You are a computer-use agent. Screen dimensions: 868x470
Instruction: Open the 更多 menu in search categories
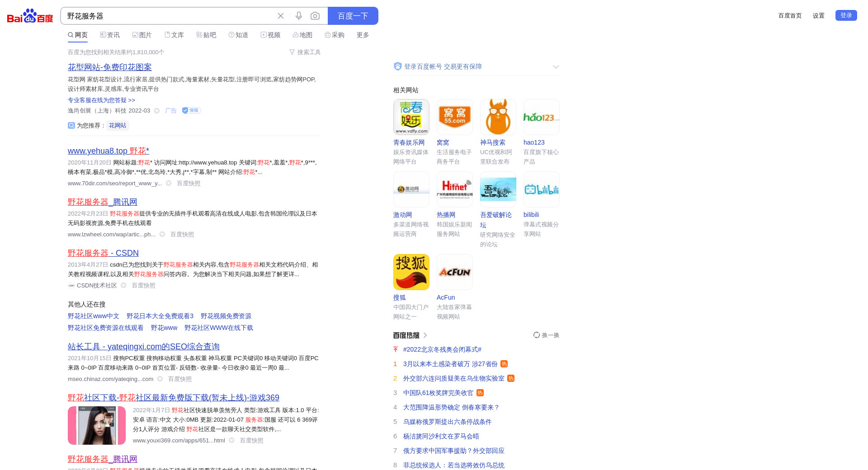tap(363, 35)
